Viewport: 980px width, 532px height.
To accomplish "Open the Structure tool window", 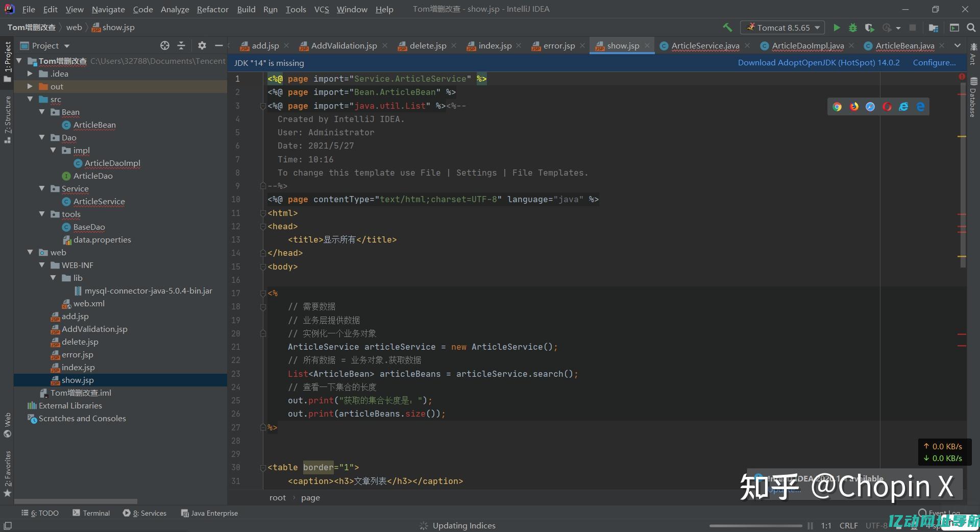I will click(x=7, y=119).
